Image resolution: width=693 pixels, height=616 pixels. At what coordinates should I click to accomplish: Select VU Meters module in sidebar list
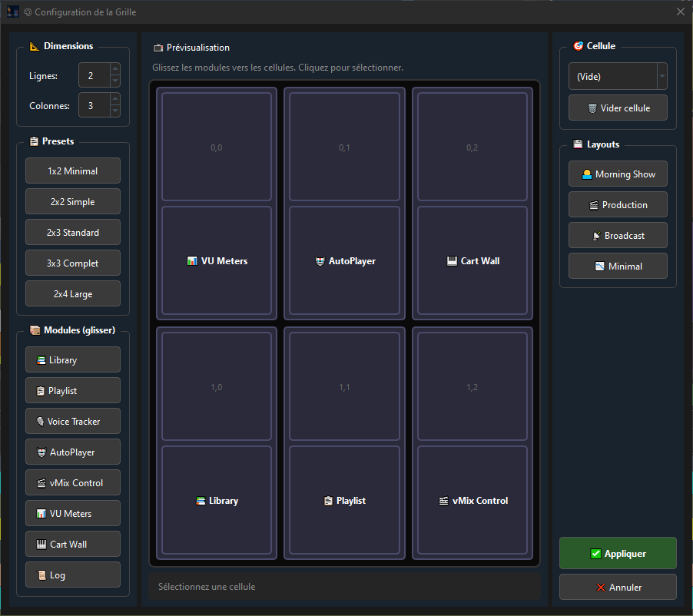73,513
